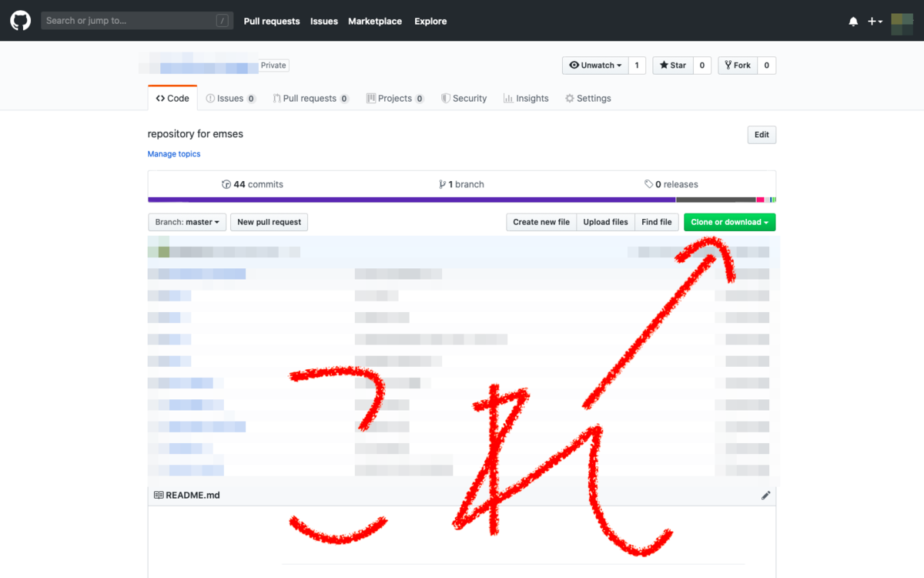Star this repository
The height and width of the screenshot is (578, 924).
tap(673, 66)
